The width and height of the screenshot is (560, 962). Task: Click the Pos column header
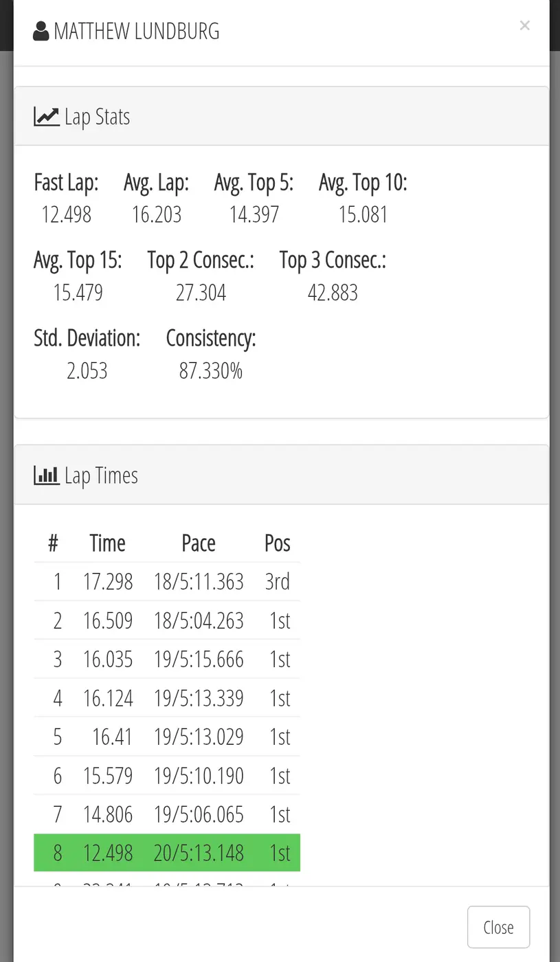pos(277,544)
